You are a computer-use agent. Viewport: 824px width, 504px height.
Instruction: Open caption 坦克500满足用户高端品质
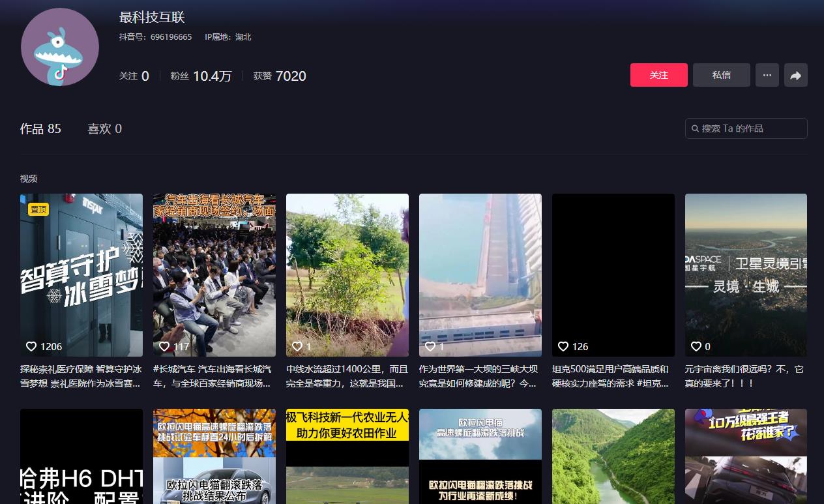(x=613, y=376)
